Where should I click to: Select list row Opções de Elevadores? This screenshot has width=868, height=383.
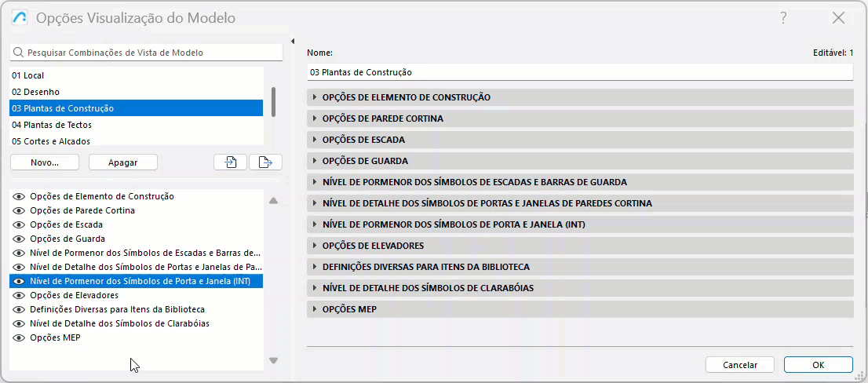[x=137, y=296]
